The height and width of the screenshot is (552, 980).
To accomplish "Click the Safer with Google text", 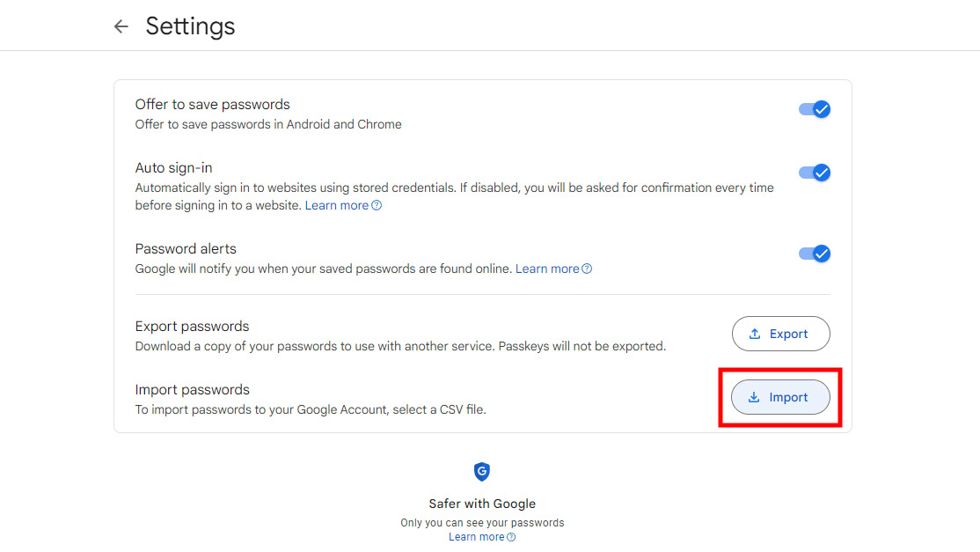I will 482,504.
